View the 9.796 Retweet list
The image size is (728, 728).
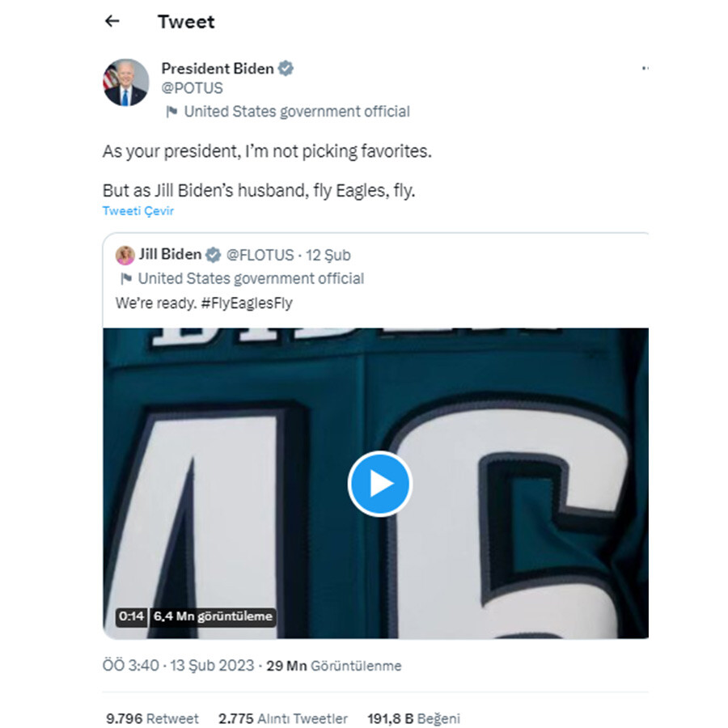[x=152, y=718]
